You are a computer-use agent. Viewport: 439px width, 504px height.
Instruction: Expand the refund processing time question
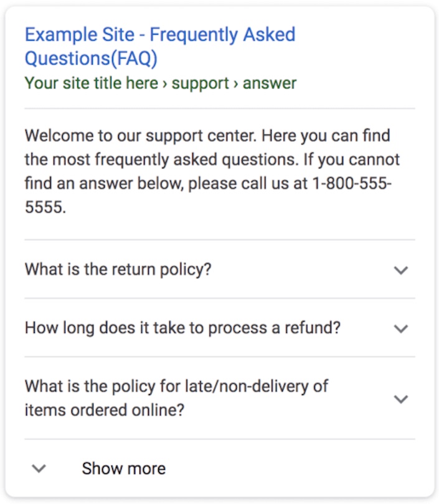tap(181, 327)
